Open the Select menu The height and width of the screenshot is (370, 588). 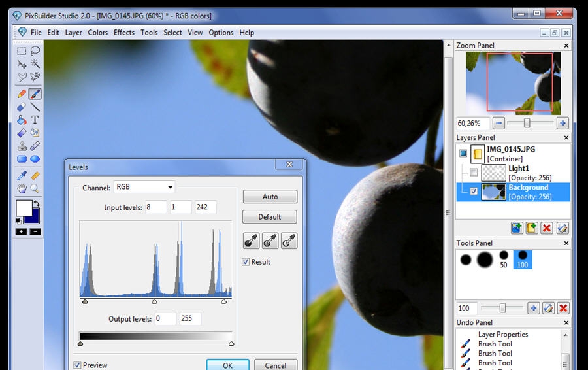[x=172, y=33]
